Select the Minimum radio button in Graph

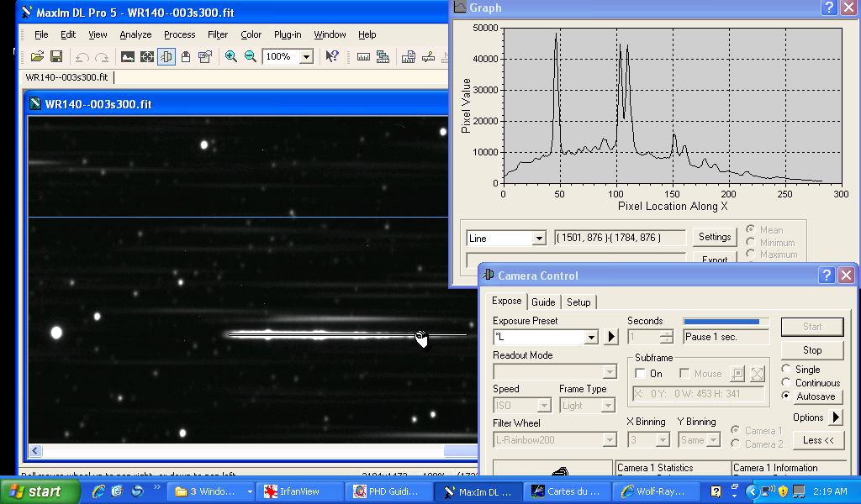(x=751, y=242)
